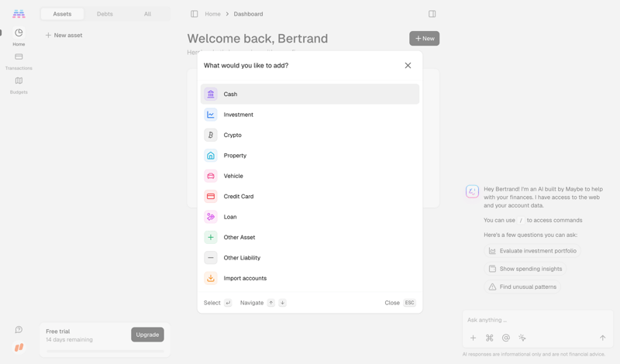The height and width of the screenshot is (364, 620).
Task: Open Budgets in the sidebar
Action: (19, 85)
